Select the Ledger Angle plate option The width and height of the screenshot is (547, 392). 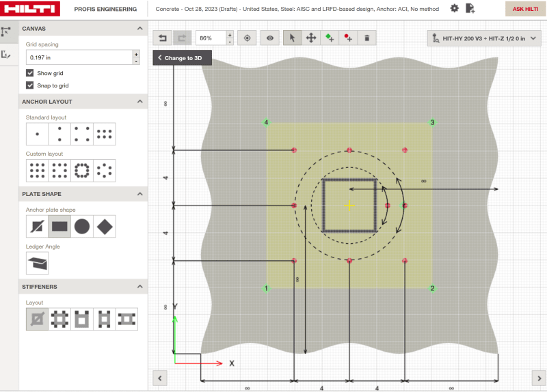38,264
